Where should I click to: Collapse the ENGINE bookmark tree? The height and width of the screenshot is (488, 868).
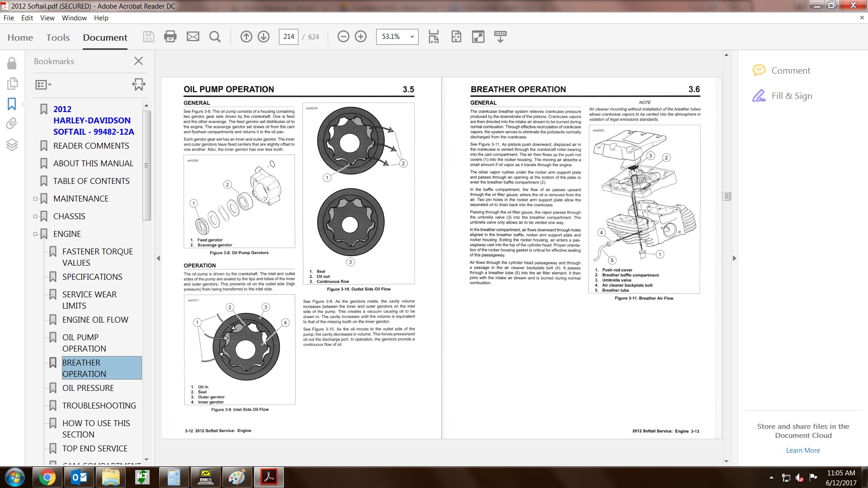35,234
